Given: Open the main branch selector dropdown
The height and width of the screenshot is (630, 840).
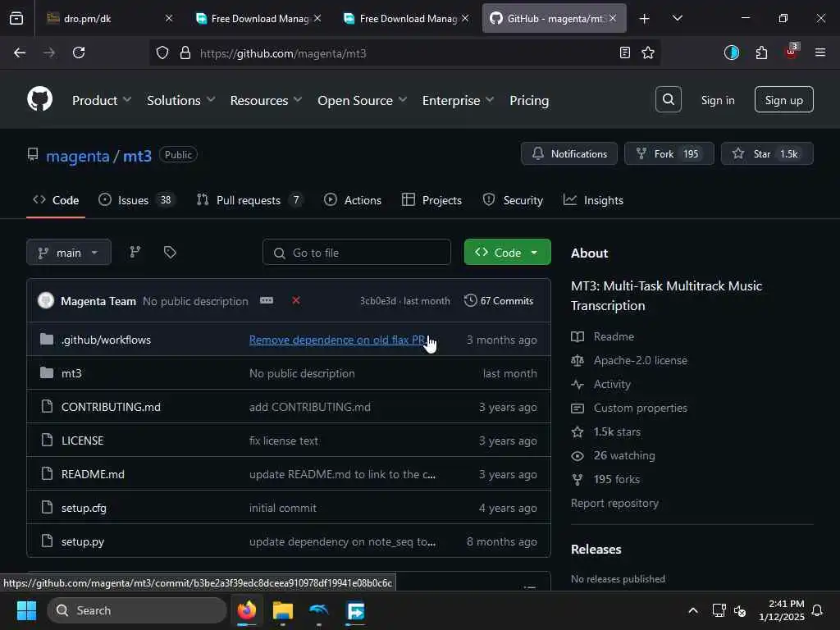Looking at the screenshot, I should point(69,253).
